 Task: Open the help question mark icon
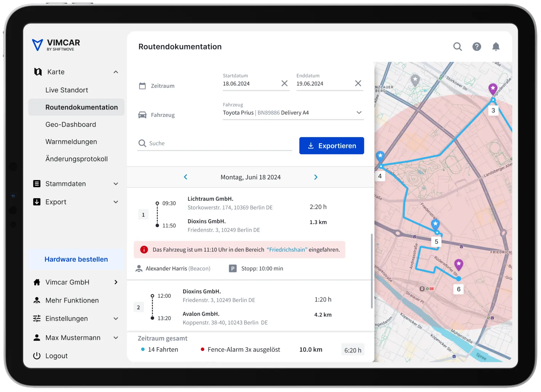point(477,47)
